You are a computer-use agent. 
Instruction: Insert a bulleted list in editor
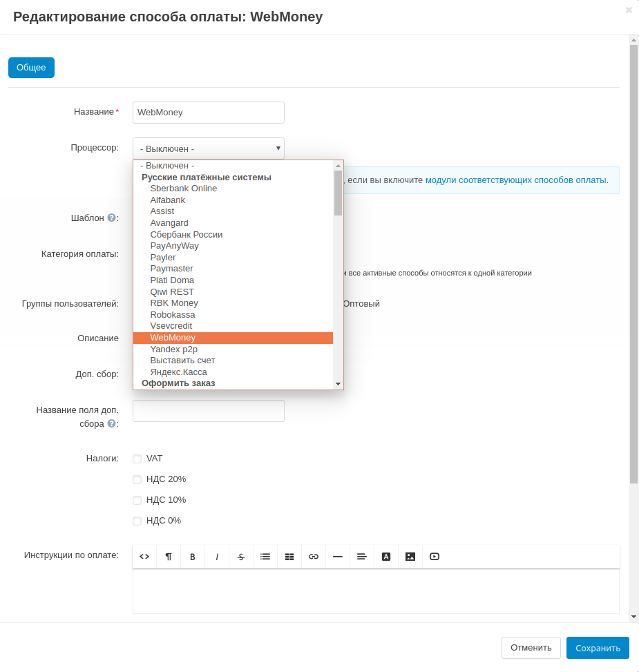pos(265,557)
